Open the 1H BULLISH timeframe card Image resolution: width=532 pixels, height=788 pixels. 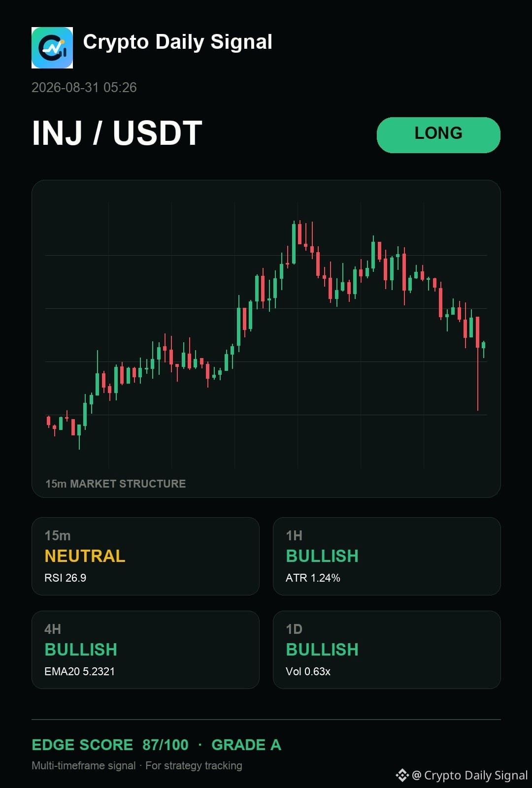click(387, 556)
